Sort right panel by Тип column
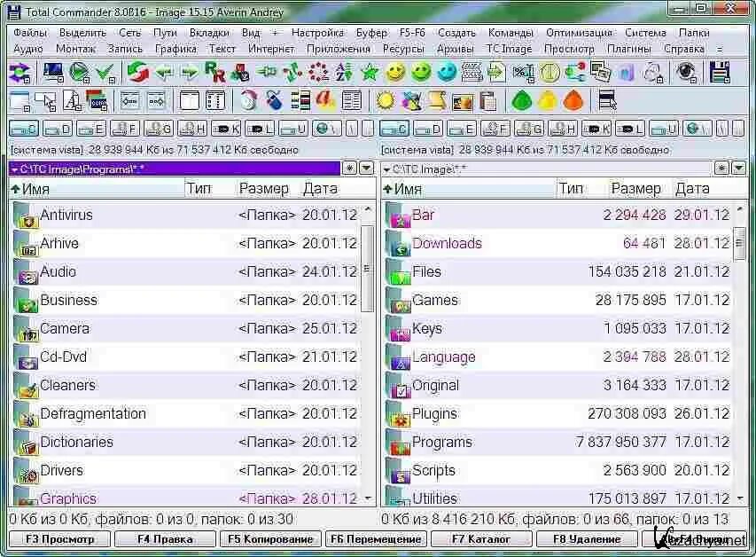 point(571,188)
